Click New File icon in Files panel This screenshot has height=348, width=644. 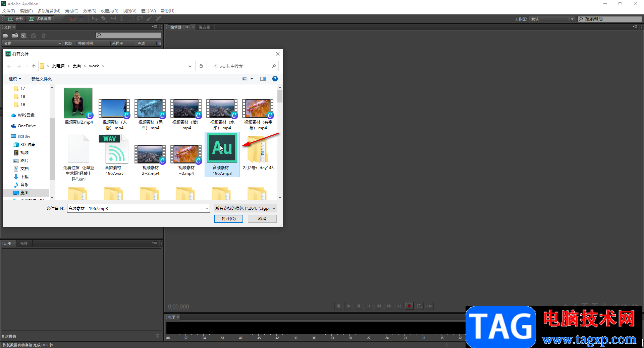pos(24,36)
